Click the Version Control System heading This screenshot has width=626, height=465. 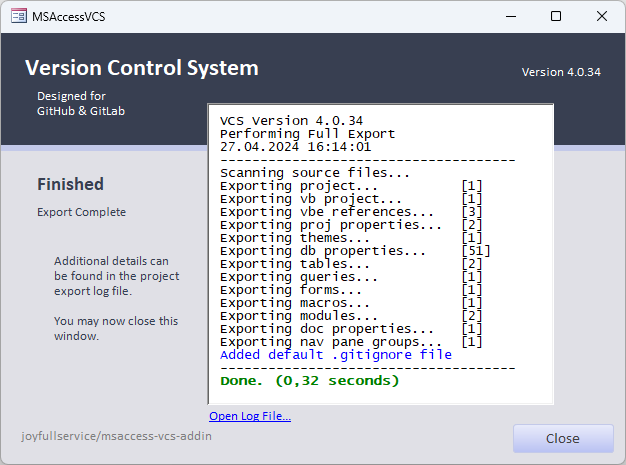pyautogui.click(x=141, y=68)
